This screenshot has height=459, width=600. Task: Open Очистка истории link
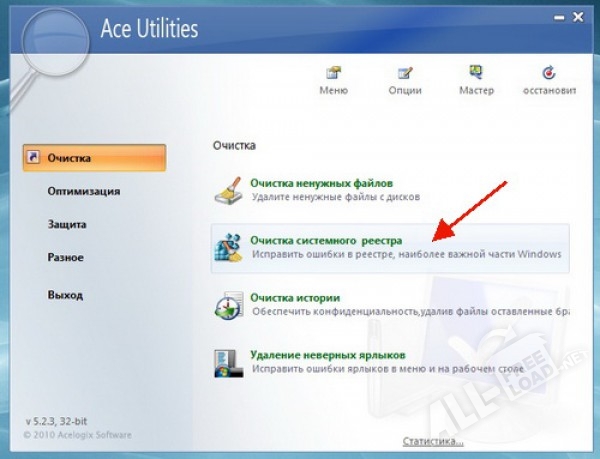pos(295,298)
